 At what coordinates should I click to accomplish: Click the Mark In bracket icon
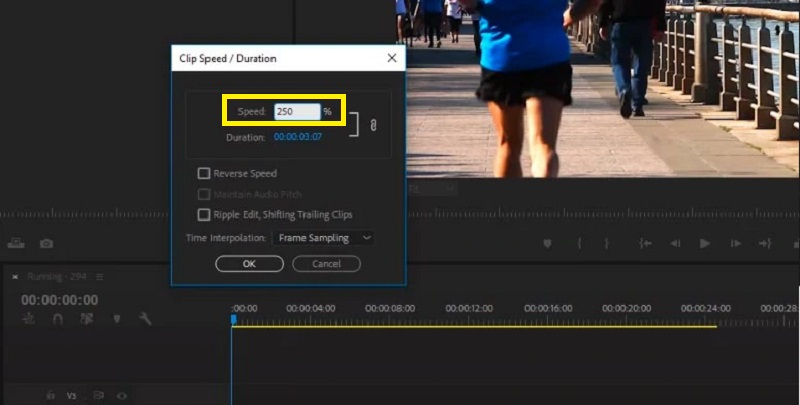pos(579,243)
